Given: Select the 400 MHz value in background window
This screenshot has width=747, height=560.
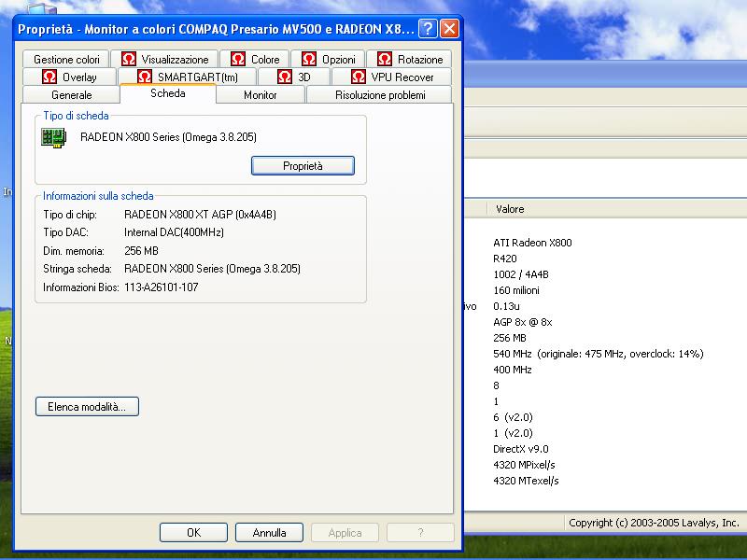Looking at the screenshot, I should coord(512,370).
